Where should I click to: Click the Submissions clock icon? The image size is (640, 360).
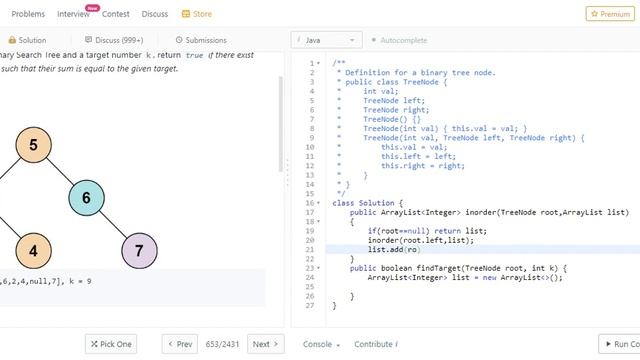click(x=179, y=40)
